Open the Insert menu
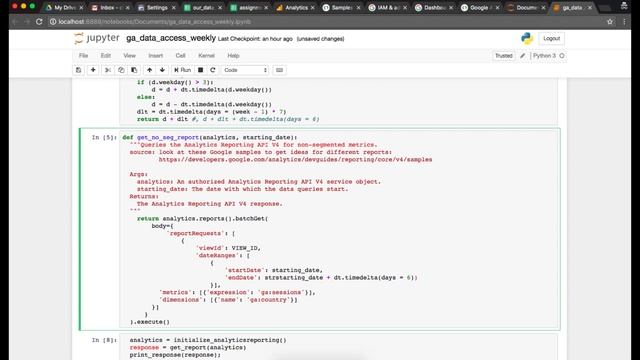The image size is (640, 360). coord(156,56)
